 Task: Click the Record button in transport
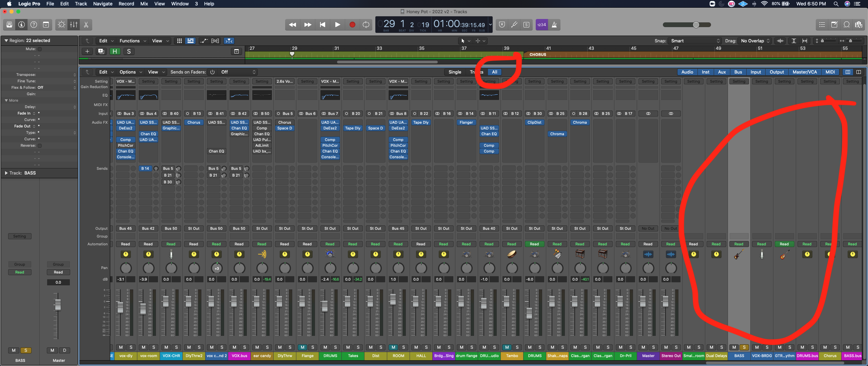pos(352,25)
